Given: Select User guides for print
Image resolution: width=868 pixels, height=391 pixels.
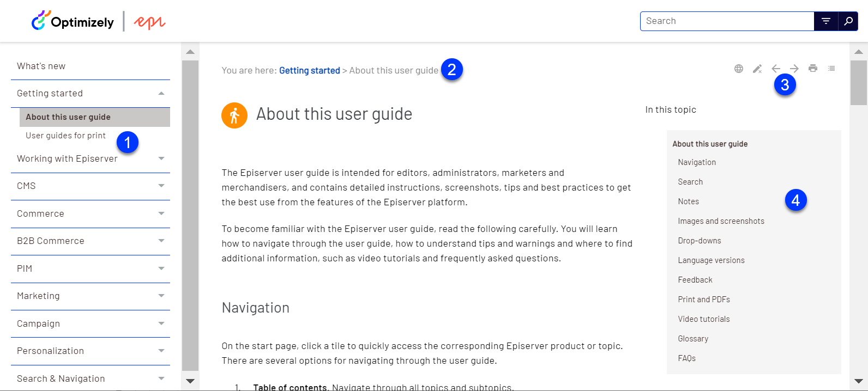Looking at the screenshot, I should coord(65,136).
